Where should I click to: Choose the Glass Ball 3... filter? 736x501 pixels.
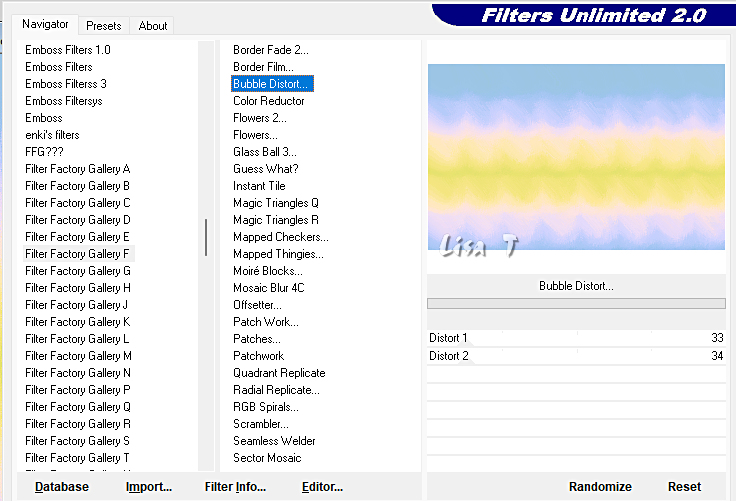tap(265, 152)
